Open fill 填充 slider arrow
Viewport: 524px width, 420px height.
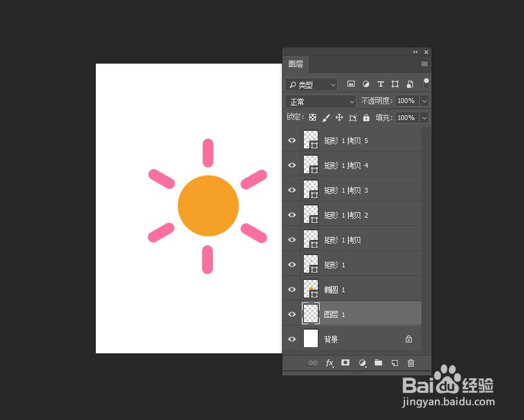425,118
